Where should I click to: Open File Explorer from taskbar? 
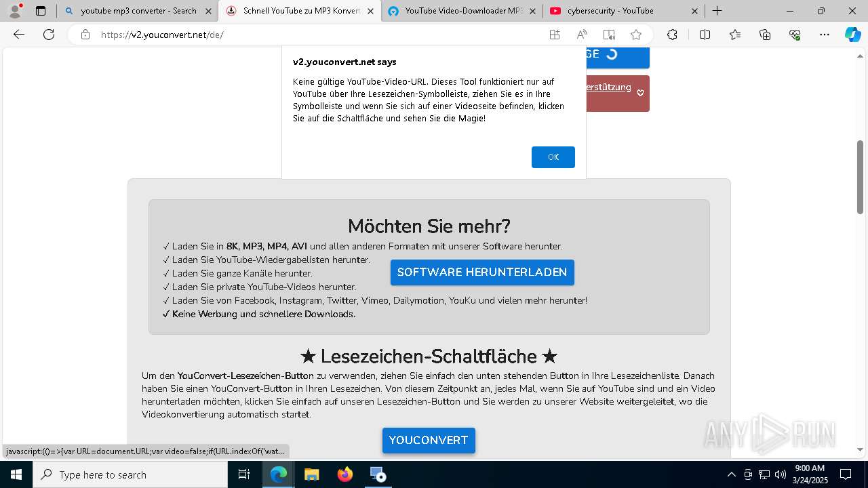(311, 474)
